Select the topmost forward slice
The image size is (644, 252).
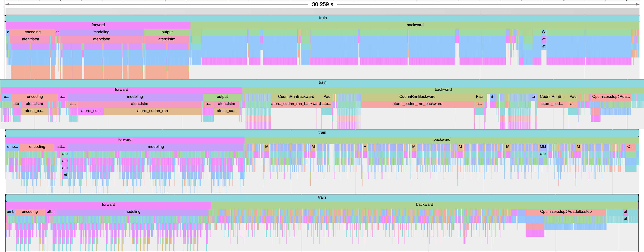click(x=98, y=25)
